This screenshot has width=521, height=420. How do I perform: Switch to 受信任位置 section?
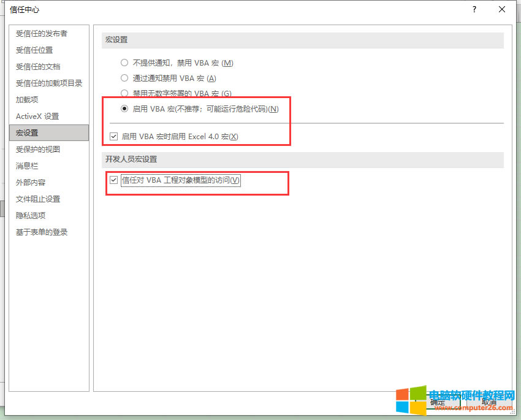click(34, 50)
